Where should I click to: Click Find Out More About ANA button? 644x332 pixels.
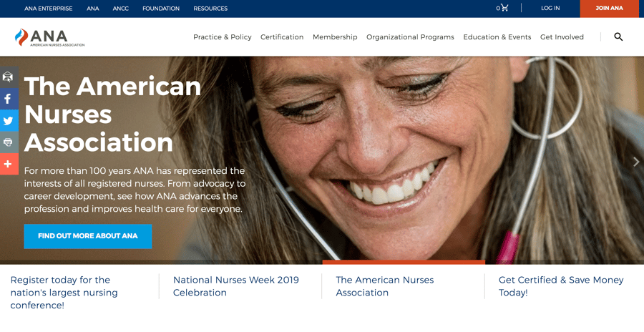tap(88, 236)
